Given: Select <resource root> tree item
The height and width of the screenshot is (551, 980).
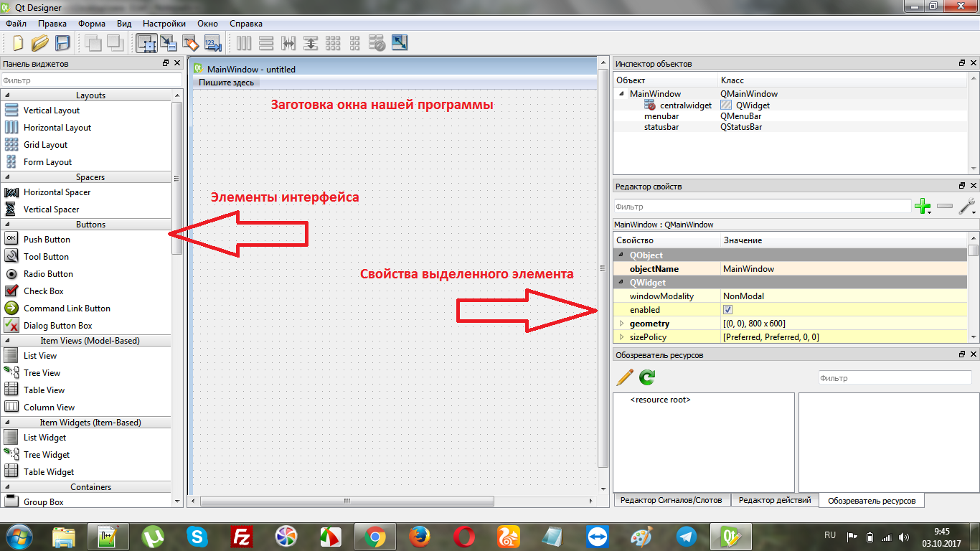Looking at the screenshot, I should click(x=660, y=400).
